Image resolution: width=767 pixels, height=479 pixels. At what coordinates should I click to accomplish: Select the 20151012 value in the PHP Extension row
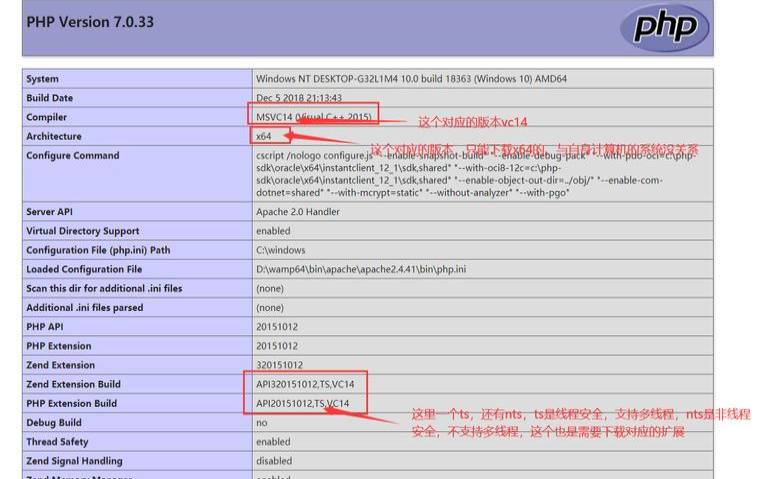[x=277, y=346]
